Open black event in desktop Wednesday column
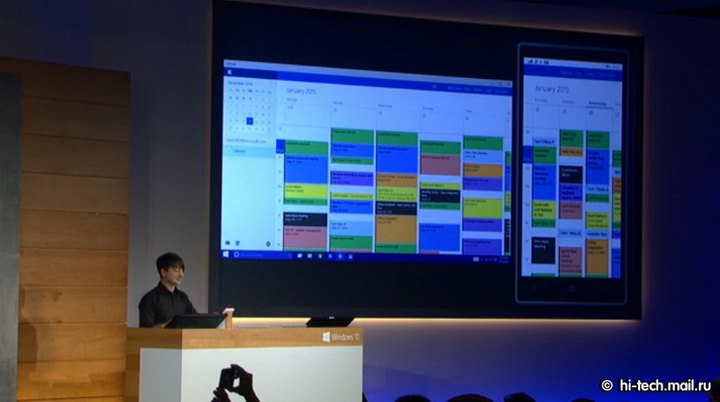This screenshot has width=720, height=402. tap(396, 208)
